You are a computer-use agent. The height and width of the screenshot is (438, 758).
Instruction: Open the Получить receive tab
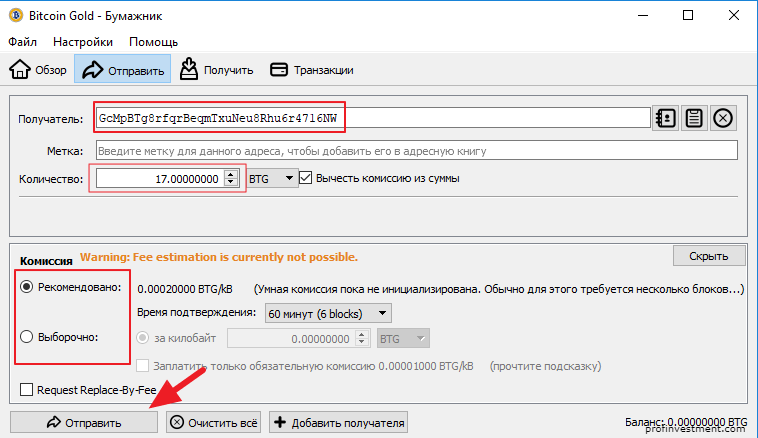[x=216, y=70]
